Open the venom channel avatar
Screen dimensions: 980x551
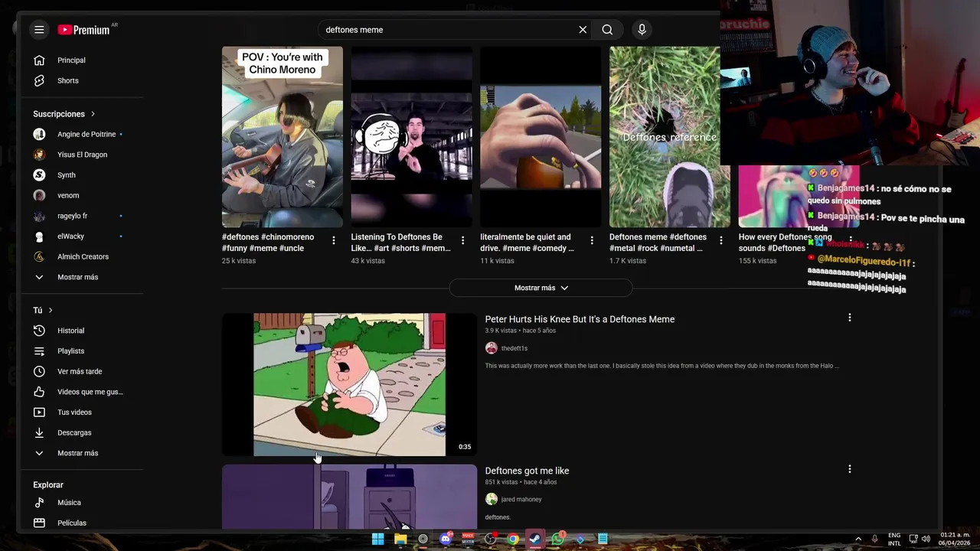coord(39,195)
